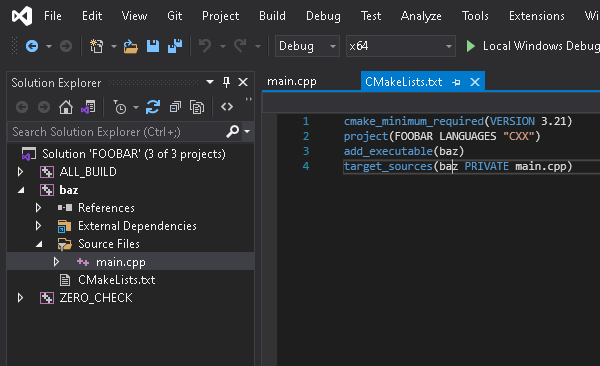
Task: Click the Open File folder icon
Action: 130,46
